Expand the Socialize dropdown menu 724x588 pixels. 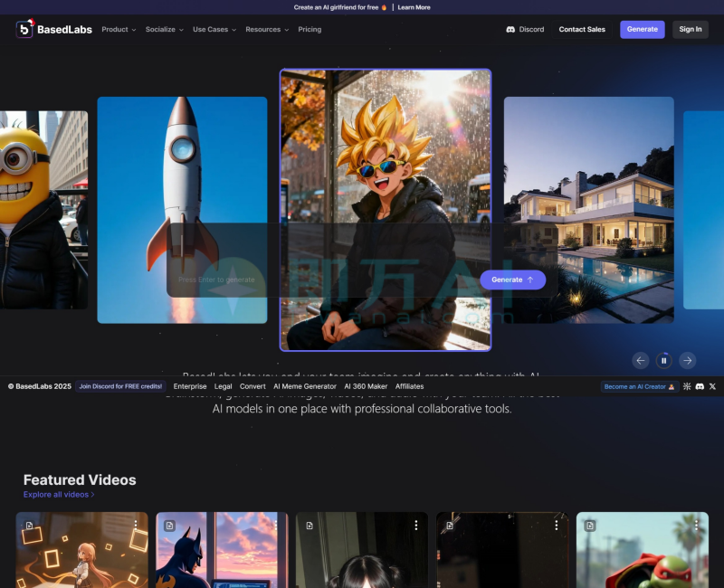click(x=164, y=29)
